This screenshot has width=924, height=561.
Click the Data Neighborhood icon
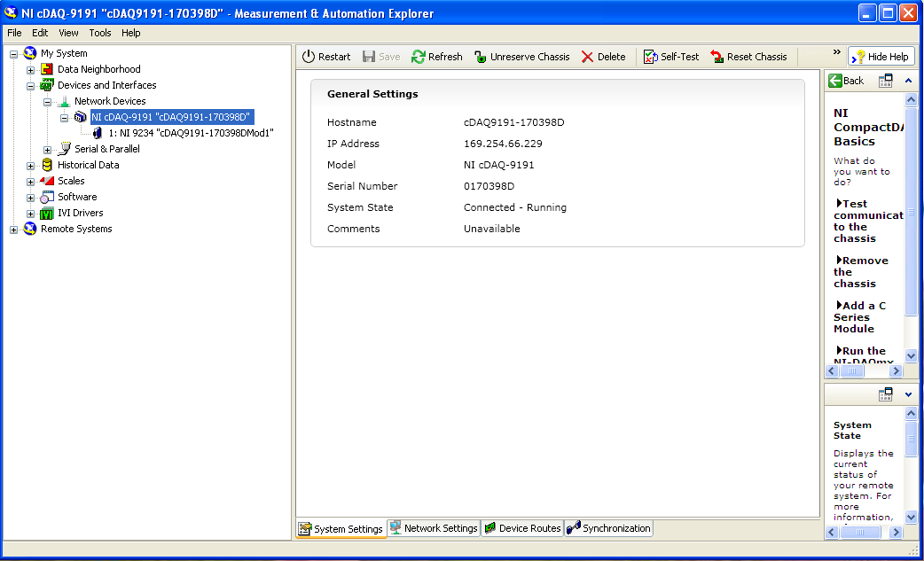47,69
